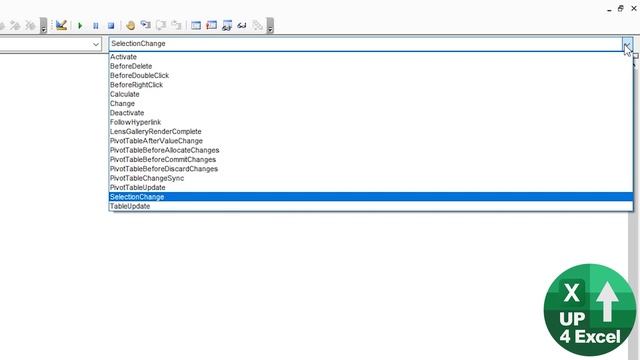Select BeforeDelete from the event list

pos(371,66)
